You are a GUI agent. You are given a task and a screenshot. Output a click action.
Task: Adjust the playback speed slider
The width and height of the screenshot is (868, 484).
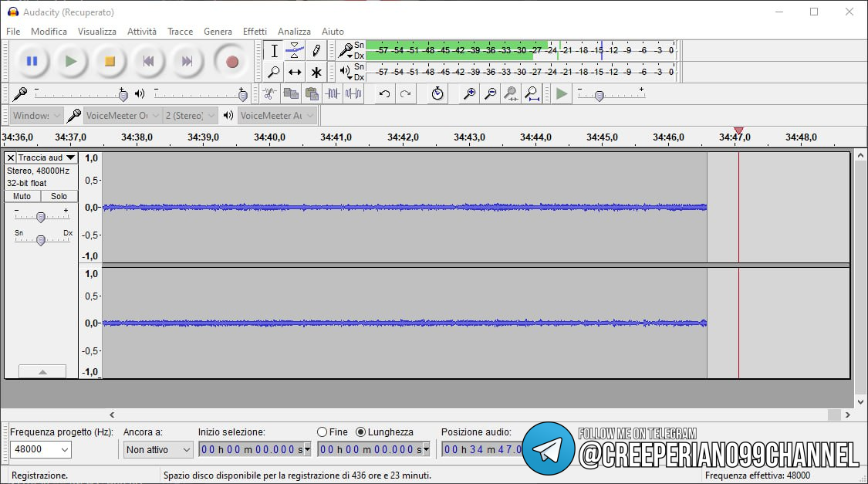[599, 96]
